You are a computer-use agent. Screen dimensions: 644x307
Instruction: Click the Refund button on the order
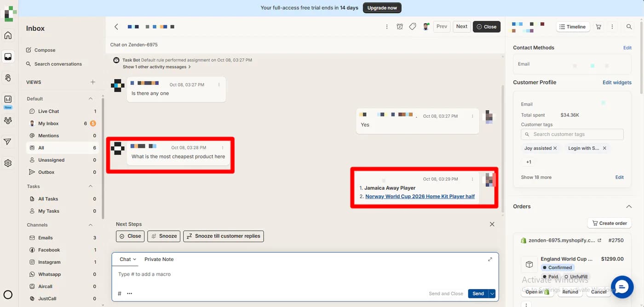point(570,292)
